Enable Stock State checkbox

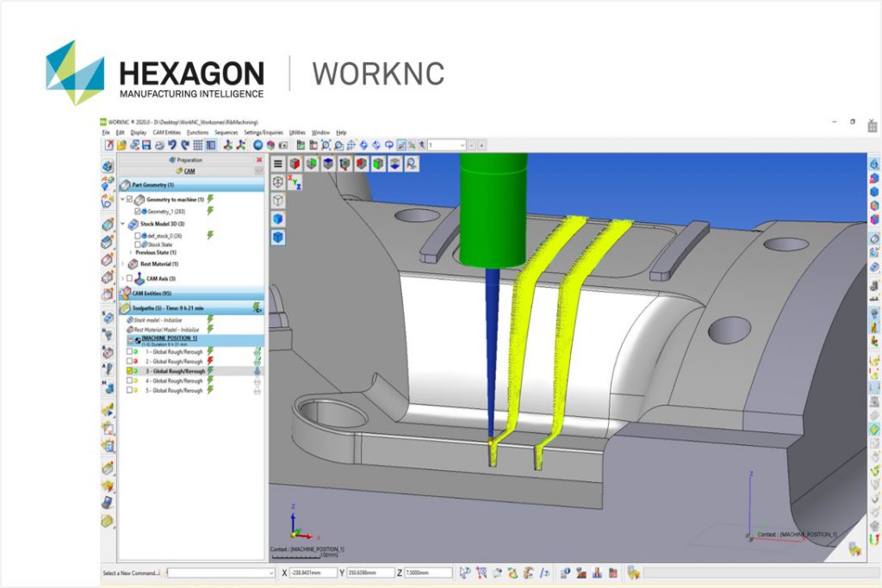(x=138, y=244)
